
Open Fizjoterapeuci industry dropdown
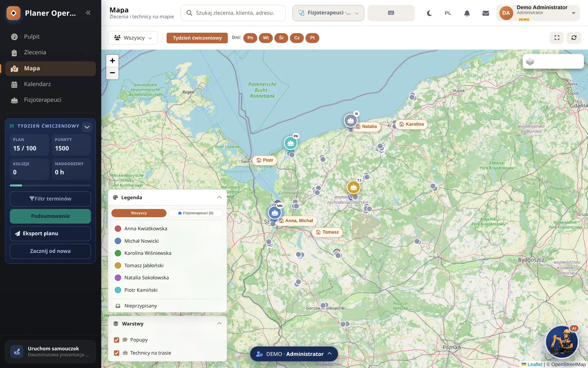(328, 13)
